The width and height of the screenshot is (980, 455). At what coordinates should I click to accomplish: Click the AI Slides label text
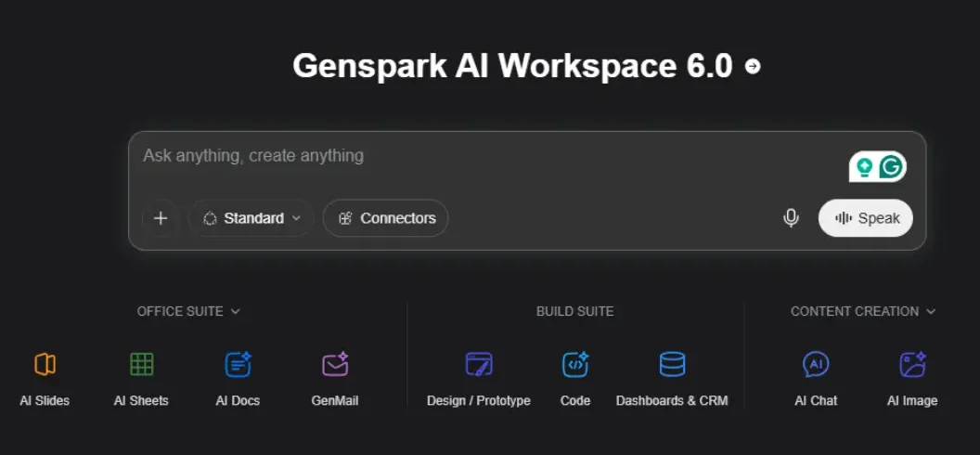coord(45,400)
